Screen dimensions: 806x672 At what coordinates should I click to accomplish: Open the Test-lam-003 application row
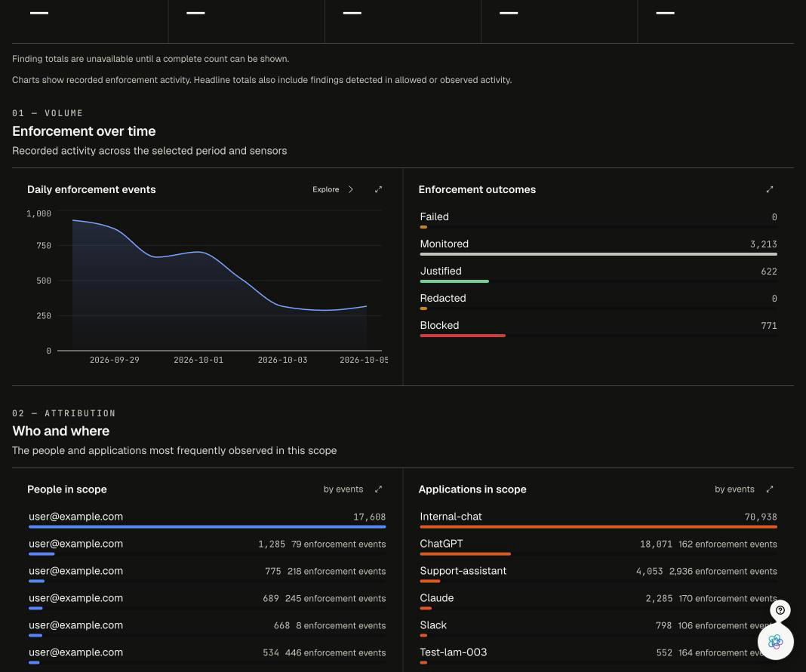[x=598, y=655]
